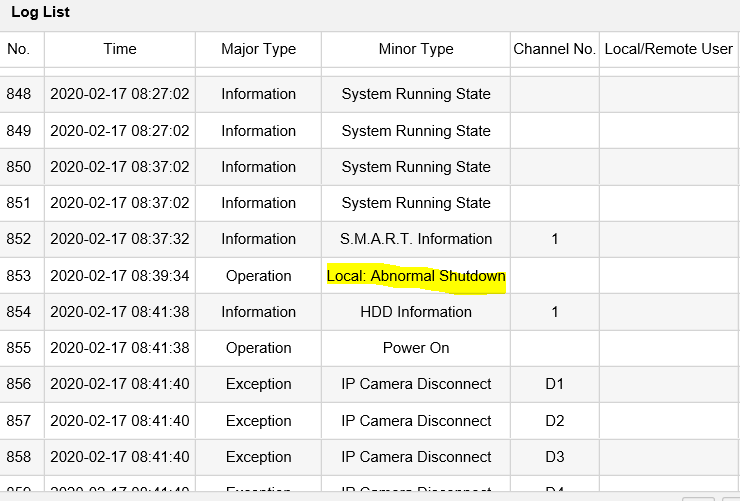The height and width of the screenshot is (501, 740).
Task: Click the Local/Remote User column header
Action: (x=668, y=49)
